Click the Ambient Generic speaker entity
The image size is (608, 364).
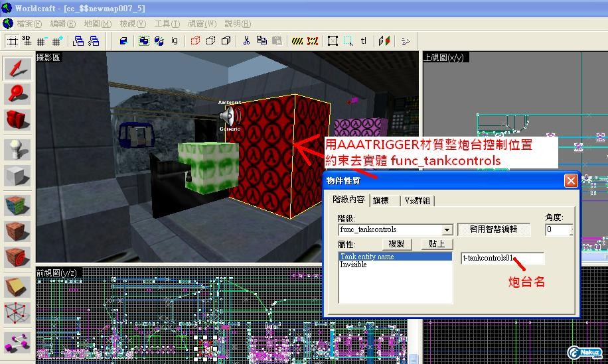pyautogui.click(x=230, y=115)
